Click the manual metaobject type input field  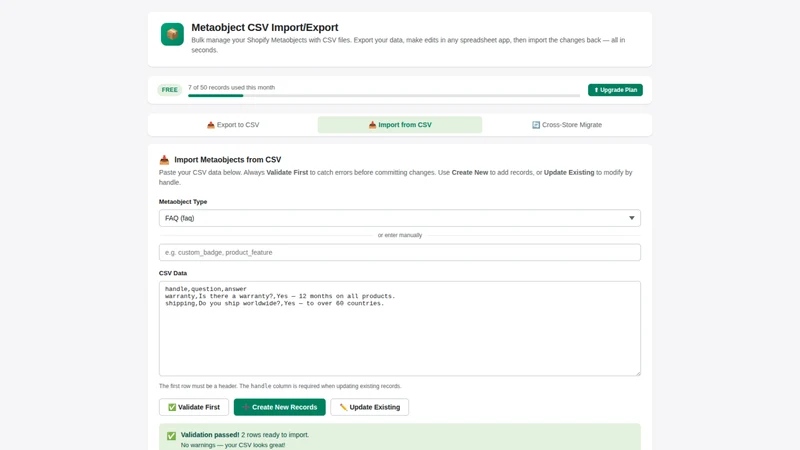pos(399,252)
